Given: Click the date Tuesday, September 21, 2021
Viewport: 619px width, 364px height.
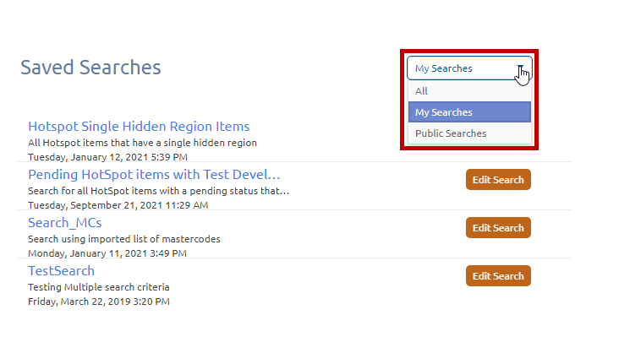Looking at the screenshot, I should [x=118, y=205].
